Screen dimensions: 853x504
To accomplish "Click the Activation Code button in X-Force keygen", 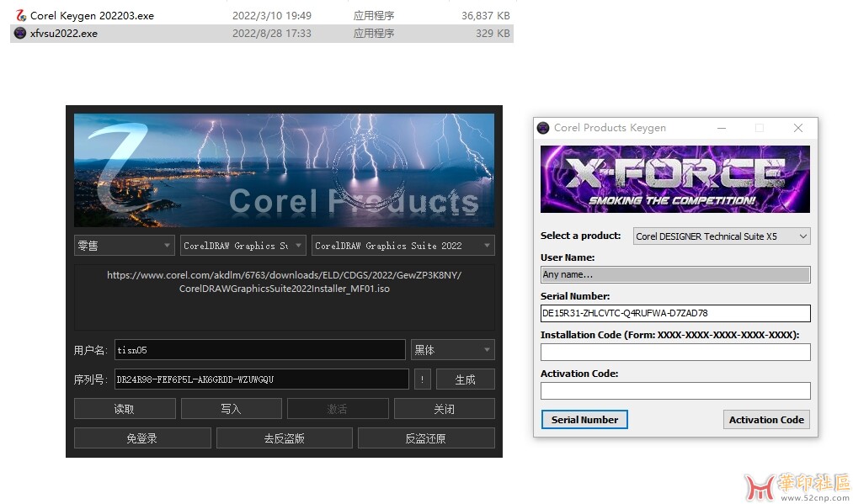I will tap(766, 420).
